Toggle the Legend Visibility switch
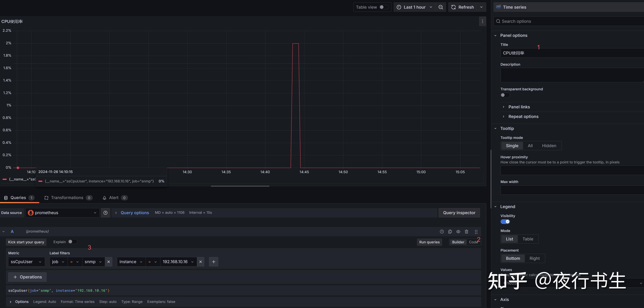This screenshot has height=308, width=644. pos(505,222)
